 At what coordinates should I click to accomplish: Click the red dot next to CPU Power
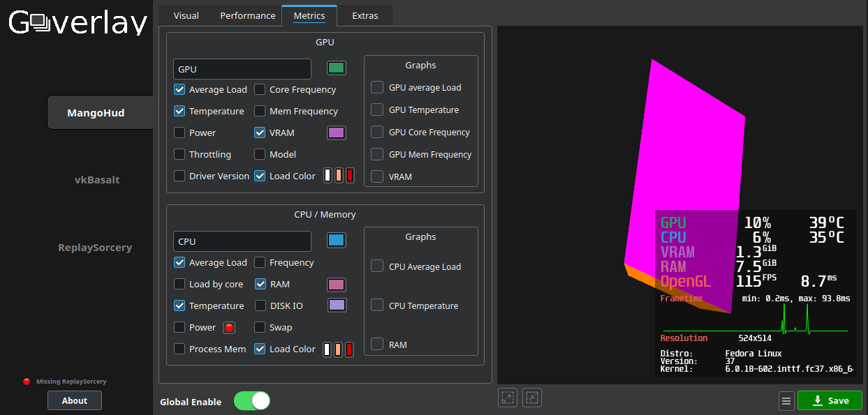(x=229, y=327)
